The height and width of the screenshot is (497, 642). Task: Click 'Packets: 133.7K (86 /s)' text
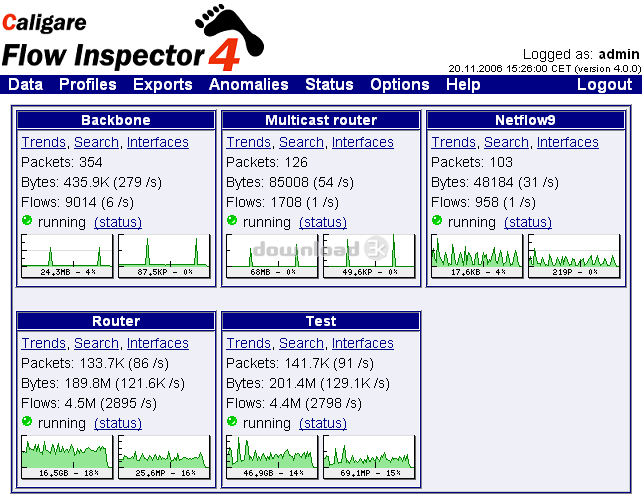point(95,363)
